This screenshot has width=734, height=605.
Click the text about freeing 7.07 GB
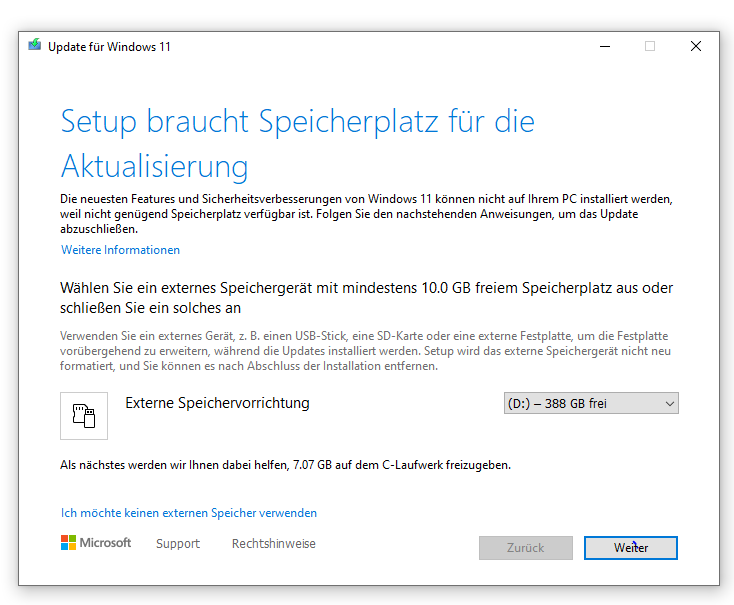tap(286, 465)
